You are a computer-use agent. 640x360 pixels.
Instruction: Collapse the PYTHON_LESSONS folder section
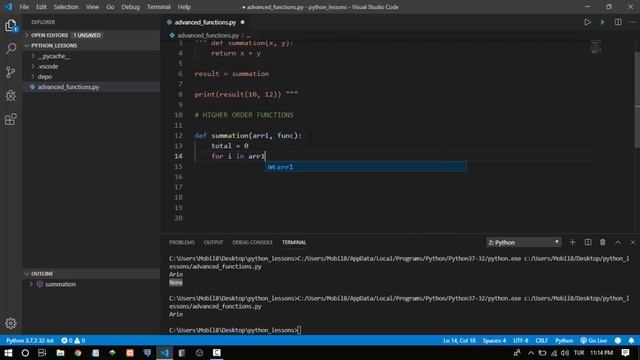point(91,45)
